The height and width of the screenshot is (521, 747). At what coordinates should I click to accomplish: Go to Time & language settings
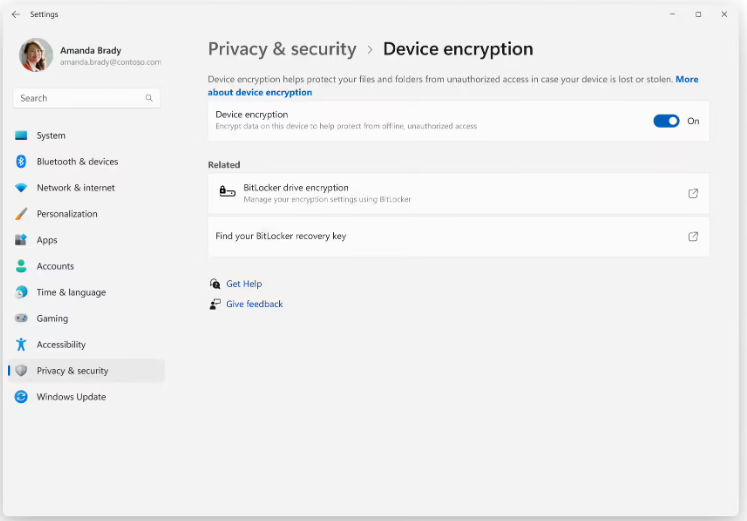70,293
